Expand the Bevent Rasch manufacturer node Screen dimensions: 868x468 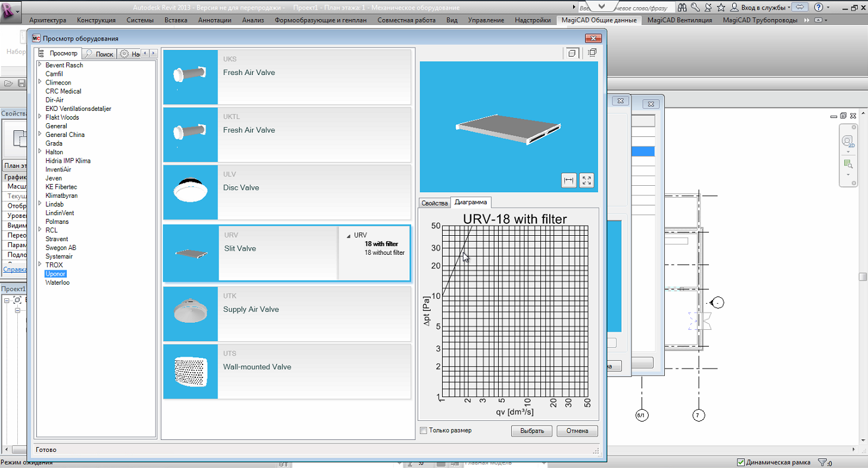click(39, 65)
